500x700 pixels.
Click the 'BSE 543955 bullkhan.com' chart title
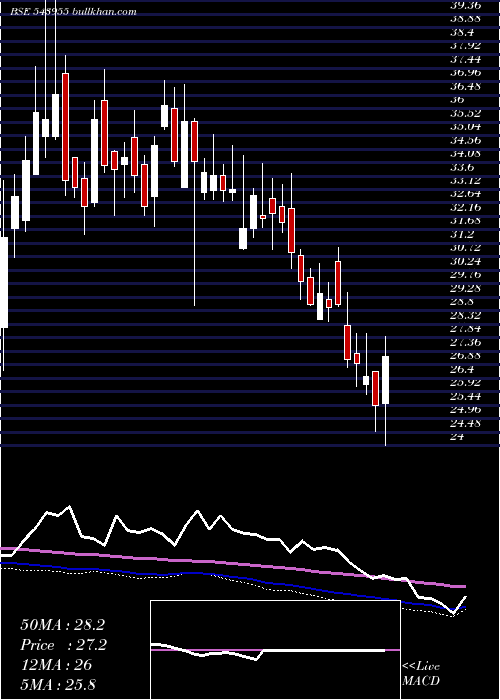74,12
